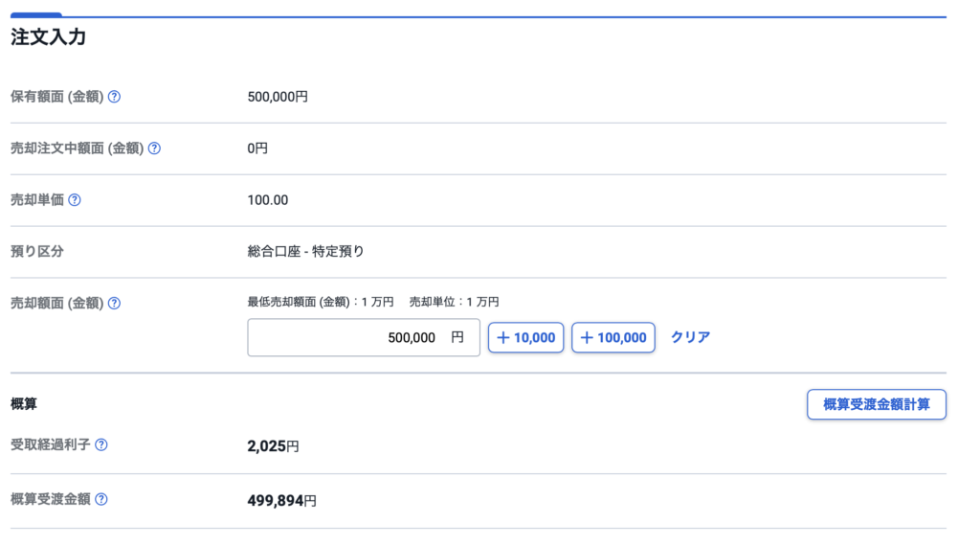This screenshot has width=980, height=546.
Task: Add 10,000 with the +10,000 button
Action: pos(525,337)
